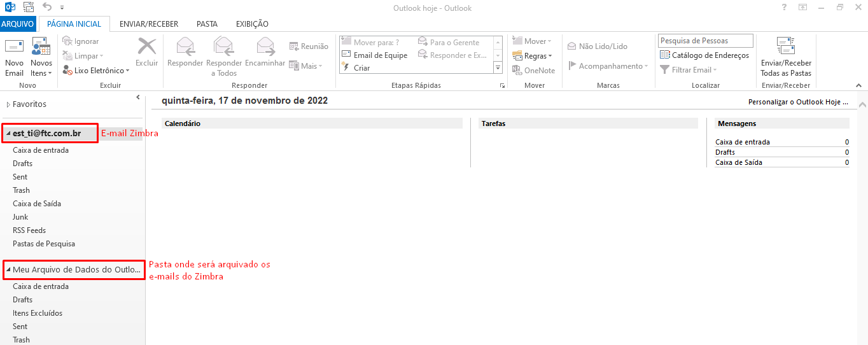Image resolution: width=868 pixels, height=345 pixels.
Task: Open ribbon display options icon
Action: pyautogui.click(x=803, y=8)
